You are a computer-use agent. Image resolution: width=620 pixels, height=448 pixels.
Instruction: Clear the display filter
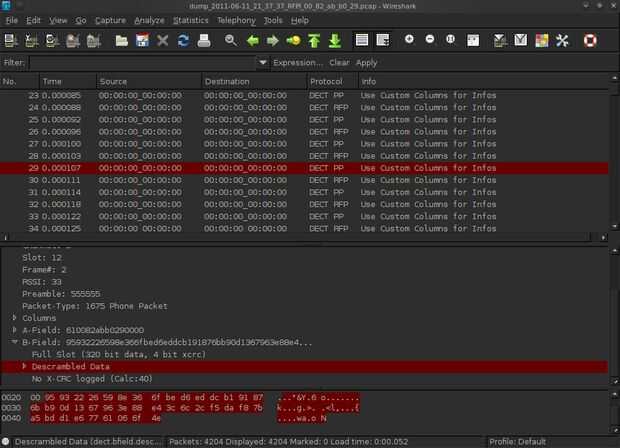(339, 62)
